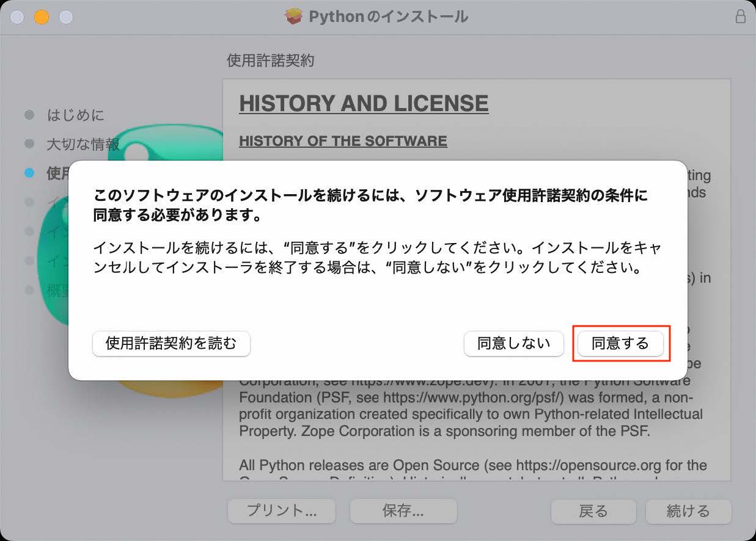Click the bold agreement-required message in dialog
Screen dimensions: 756x541
click(x=370, y=205)
